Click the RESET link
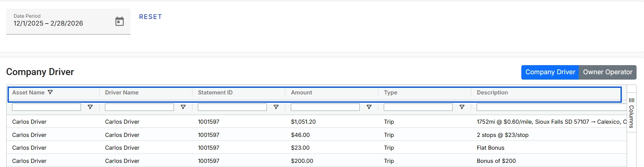 click(150, 17)
